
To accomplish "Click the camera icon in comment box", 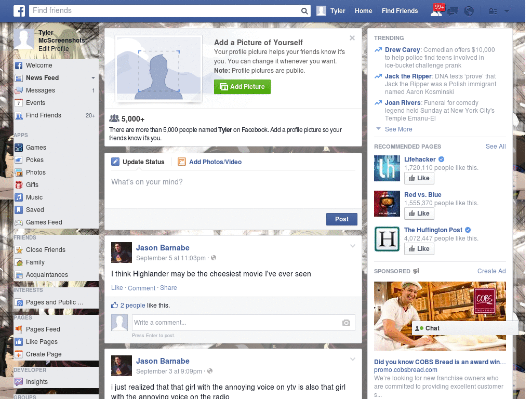I will [346, 323].
